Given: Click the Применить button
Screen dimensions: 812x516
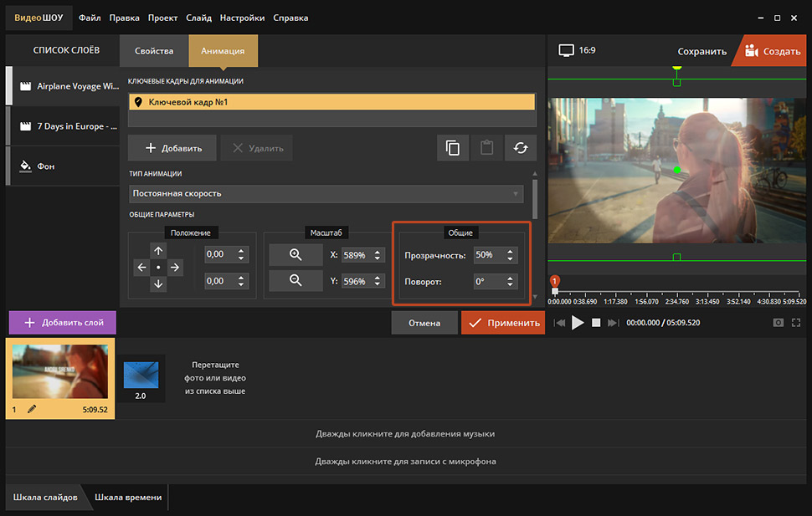Looking at the screenshot, I should click(x=503, y=323).
